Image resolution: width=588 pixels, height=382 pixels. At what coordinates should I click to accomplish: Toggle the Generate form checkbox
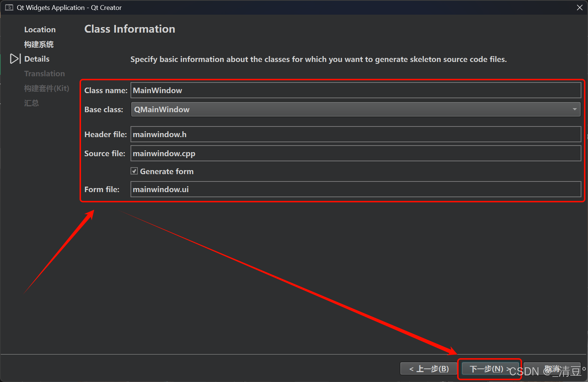pyautogui.click(x=134, y=171)
